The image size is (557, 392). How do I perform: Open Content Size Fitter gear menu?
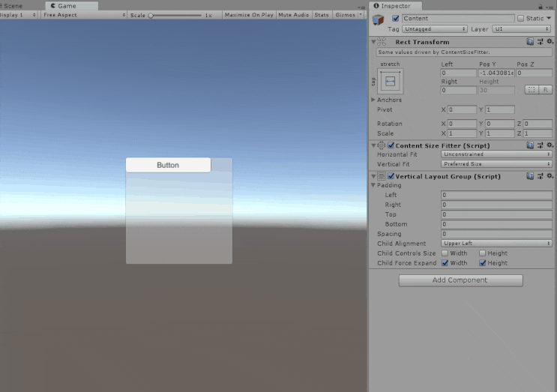(550, 145)
